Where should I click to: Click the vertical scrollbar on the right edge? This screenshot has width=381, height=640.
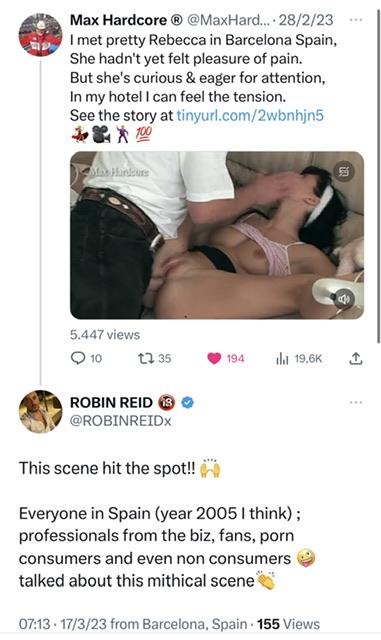378,171
